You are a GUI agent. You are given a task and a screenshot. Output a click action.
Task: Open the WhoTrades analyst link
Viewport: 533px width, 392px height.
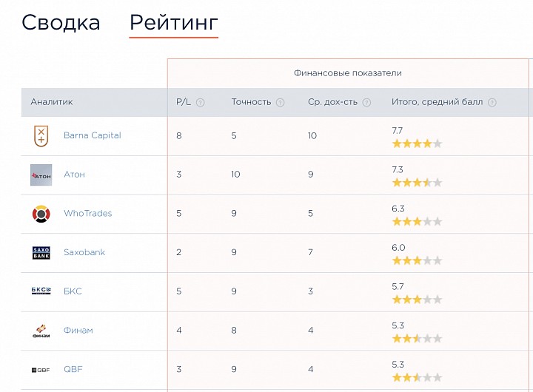(87, 213)
